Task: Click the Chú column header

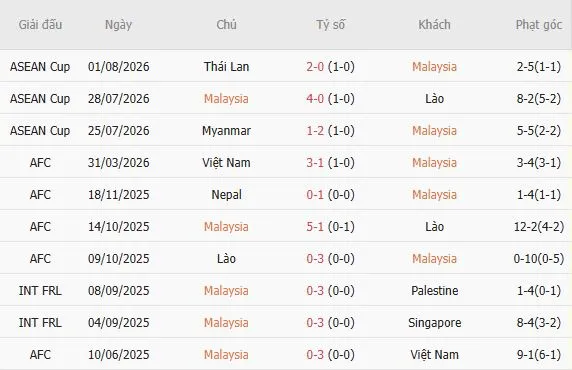Action: tap(226, 24)
